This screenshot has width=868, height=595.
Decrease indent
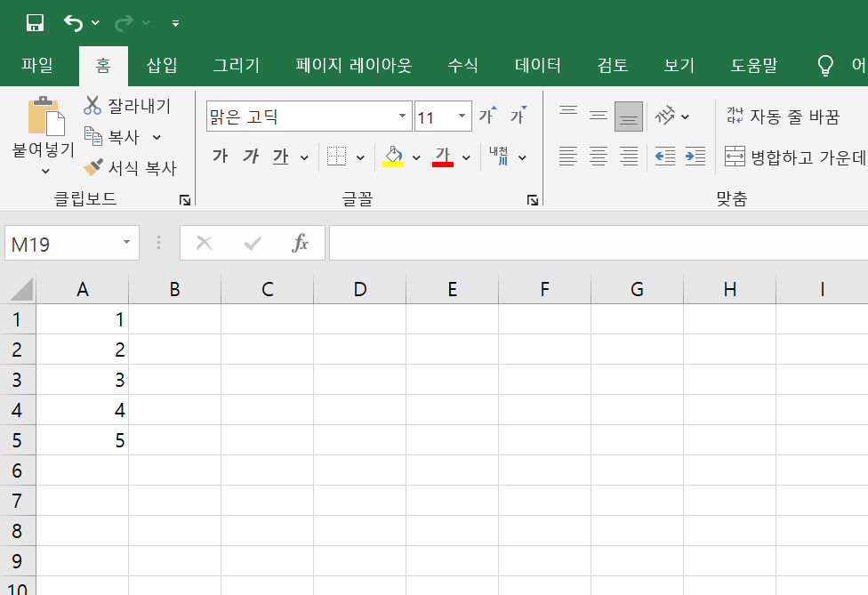665,157
